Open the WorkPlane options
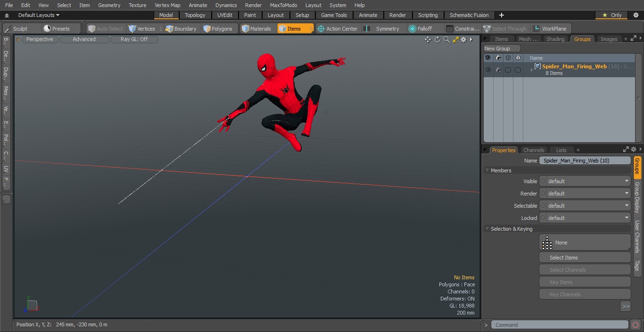Viewport: 644px width, 332px height. pyautogui.click(x=550, y=29)
